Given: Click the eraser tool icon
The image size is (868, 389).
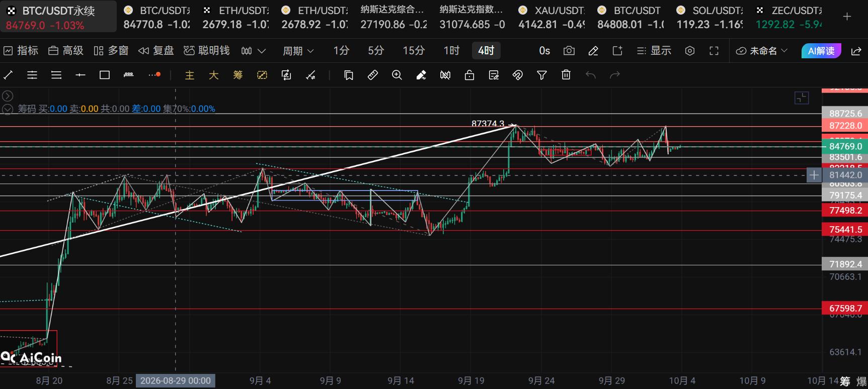Looking at the screenshot, I should pos(421,75).
